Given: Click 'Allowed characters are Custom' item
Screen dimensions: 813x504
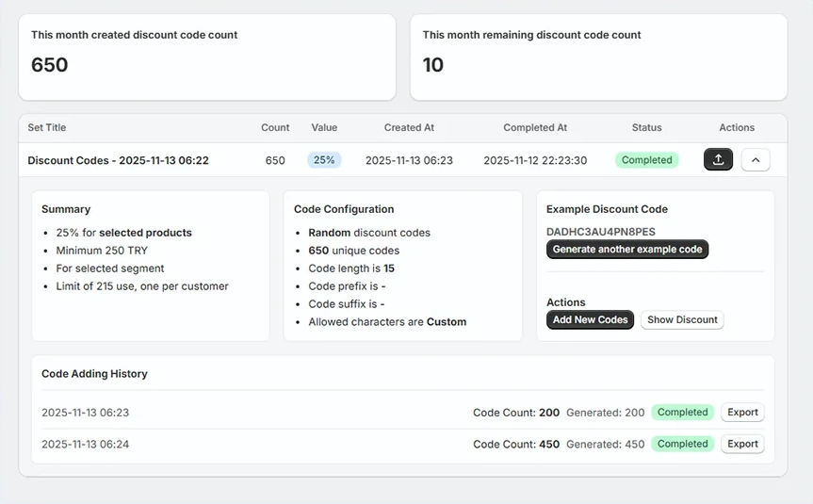Looking at the screenshot, I should (387, 322).
